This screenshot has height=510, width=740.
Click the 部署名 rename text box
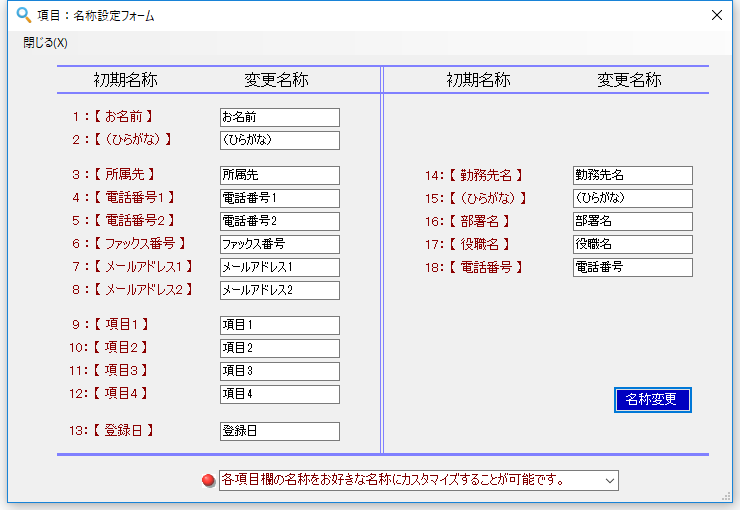pos(632,221)
